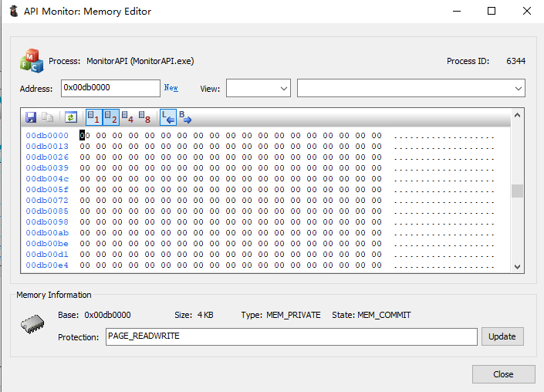Refresh the memory view
Viewport: 544px width, 392px height.
point(71,117)
